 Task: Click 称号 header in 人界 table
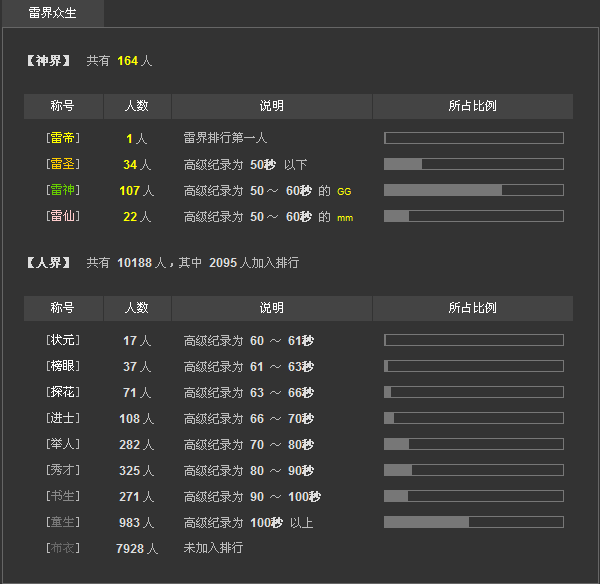[63, 308]
